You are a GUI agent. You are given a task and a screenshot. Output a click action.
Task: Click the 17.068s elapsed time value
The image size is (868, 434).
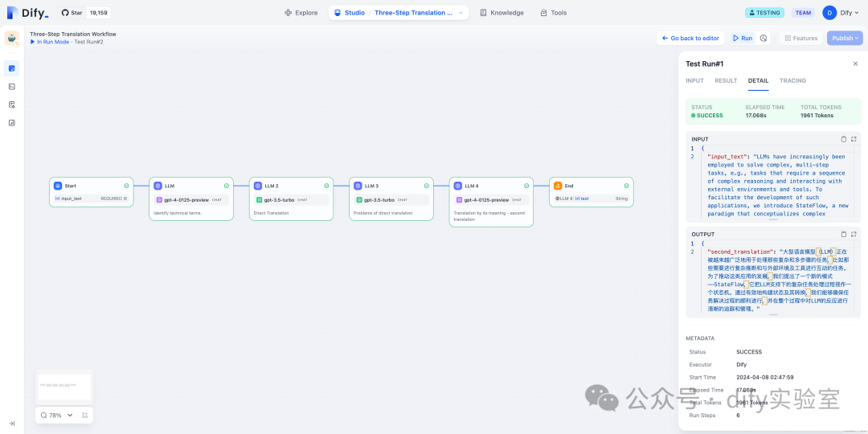(x=756, y=116)
